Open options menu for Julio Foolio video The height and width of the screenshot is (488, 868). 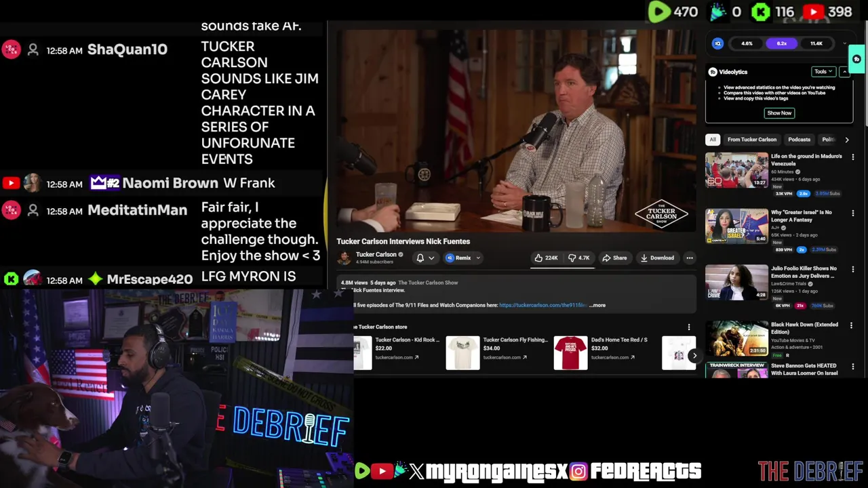tap(852, 269)
